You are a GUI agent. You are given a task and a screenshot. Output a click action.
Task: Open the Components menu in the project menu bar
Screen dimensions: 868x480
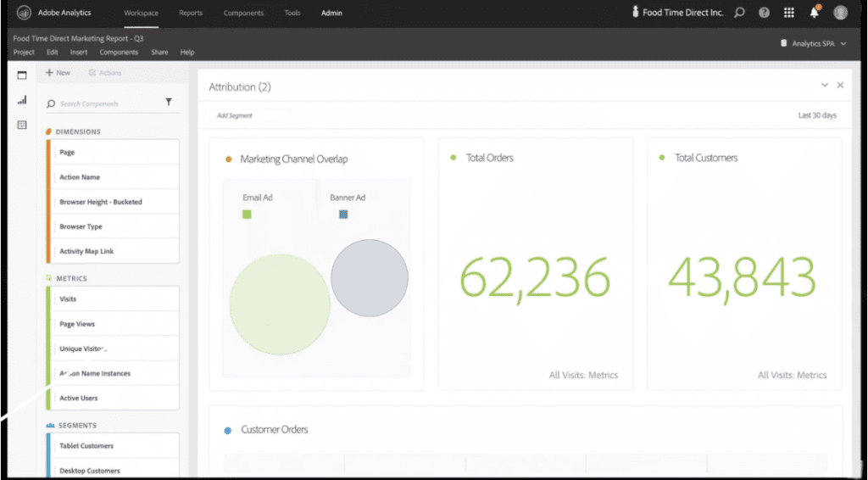pyautogui.click(x=119, y=52)
